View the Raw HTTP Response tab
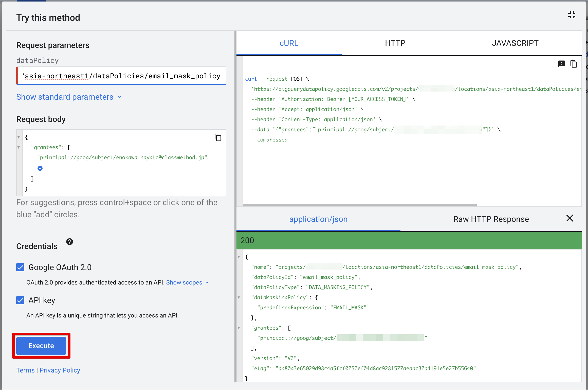Viewport: 588px width, 390px height. (x=491, y=219)
